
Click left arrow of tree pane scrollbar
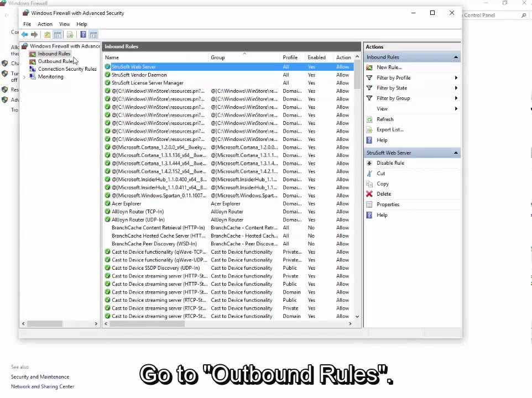pyautogui.click(x=23, y=324)
